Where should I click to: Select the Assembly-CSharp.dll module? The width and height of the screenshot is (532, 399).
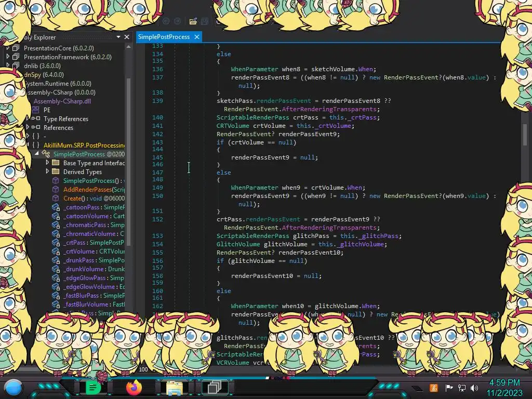(62, 101)
